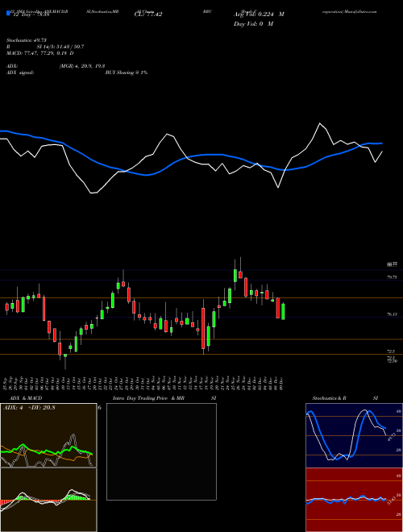Click the 'CL: 77.42' closing price label
Screen dimensions: 403x532
tap(148, 15)
